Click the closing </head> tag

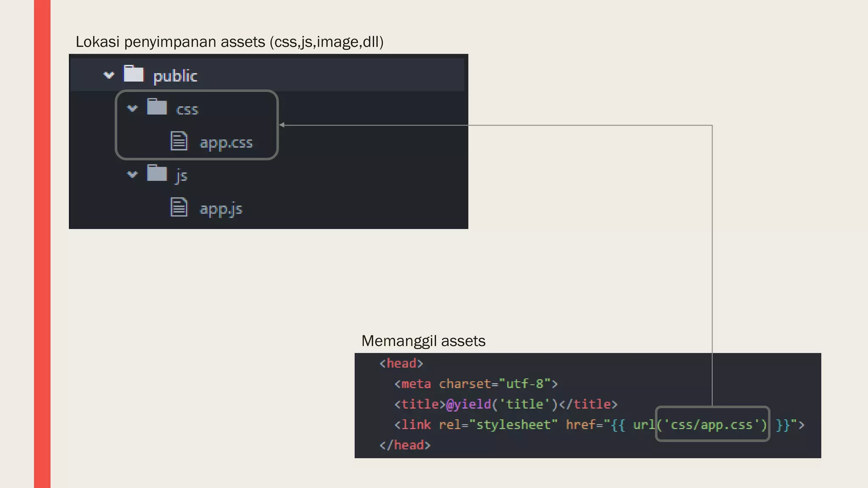click(x=405, y=445)
